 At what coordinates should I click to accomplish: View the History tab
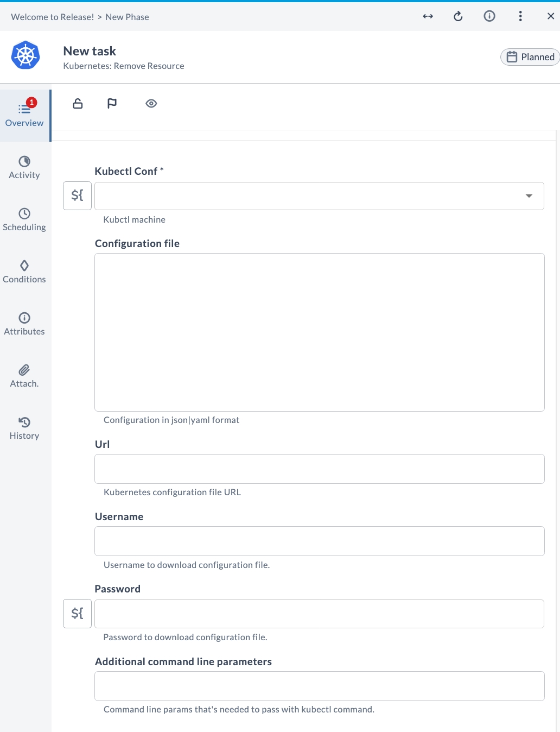(24, 428)
